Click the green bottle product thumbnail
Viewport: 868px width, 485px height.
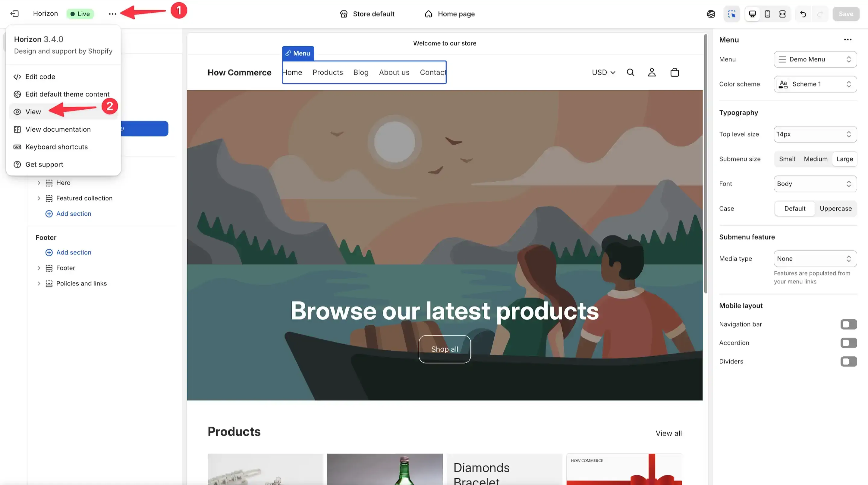coord(385,469)
